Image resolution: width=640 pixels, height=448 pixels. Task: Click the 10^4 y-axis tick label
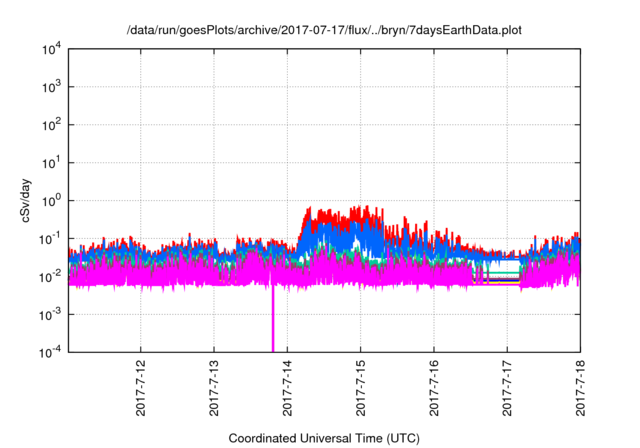pyautogui.click(x=51, y=50)
